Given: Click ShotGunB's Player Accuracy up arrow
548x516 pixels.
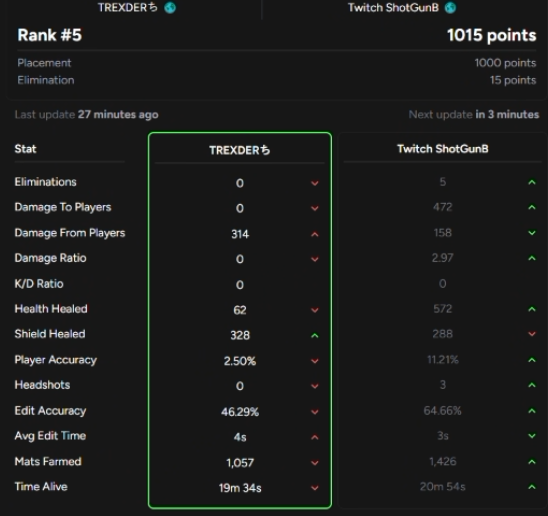Looking at the screenshot, I should tap(532, 360).
